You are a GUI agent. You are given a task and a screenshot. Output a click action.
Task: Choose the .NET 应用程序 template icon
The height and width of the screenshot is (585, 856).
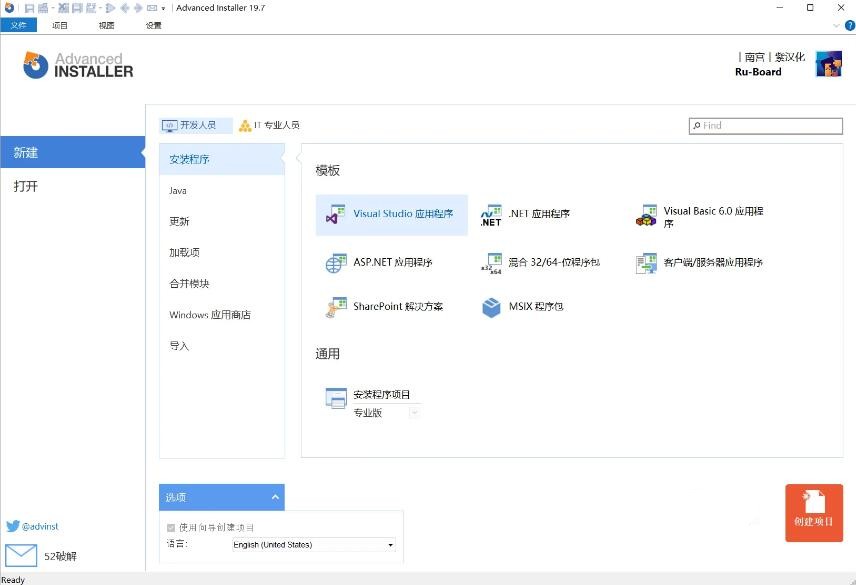(491, 215)
